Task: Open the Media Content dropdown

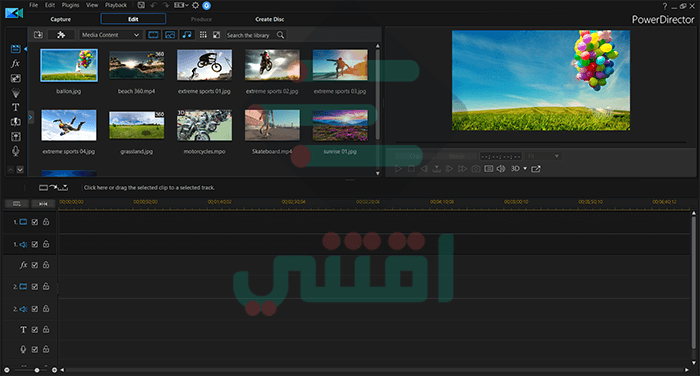Action: point(110,35)
